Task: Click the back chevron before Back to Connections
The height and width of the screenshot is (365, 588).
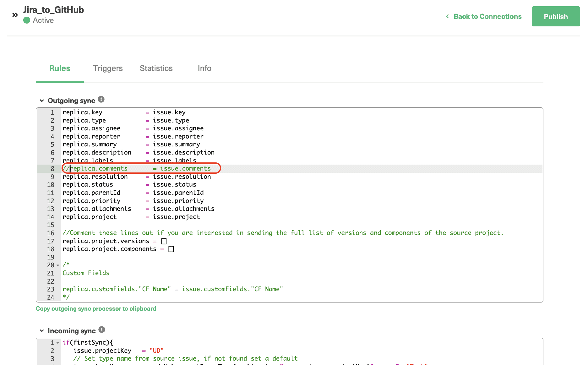Action: 447,16
